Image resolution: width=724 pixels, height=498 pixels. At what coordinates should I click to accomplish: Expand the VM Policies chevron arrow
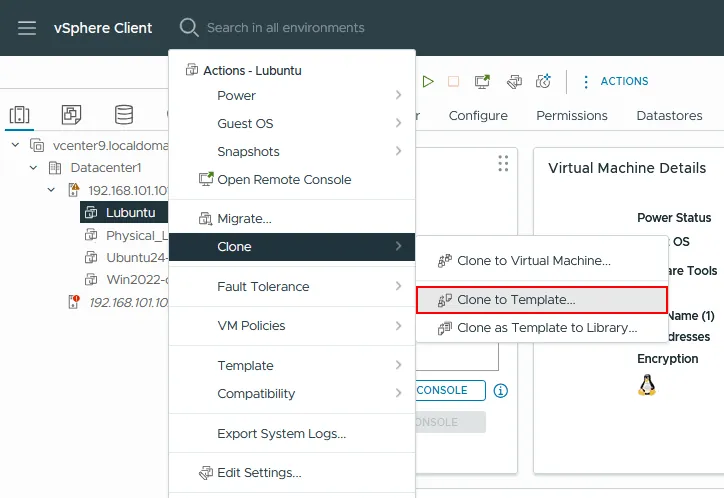click(x=398, y=326)
